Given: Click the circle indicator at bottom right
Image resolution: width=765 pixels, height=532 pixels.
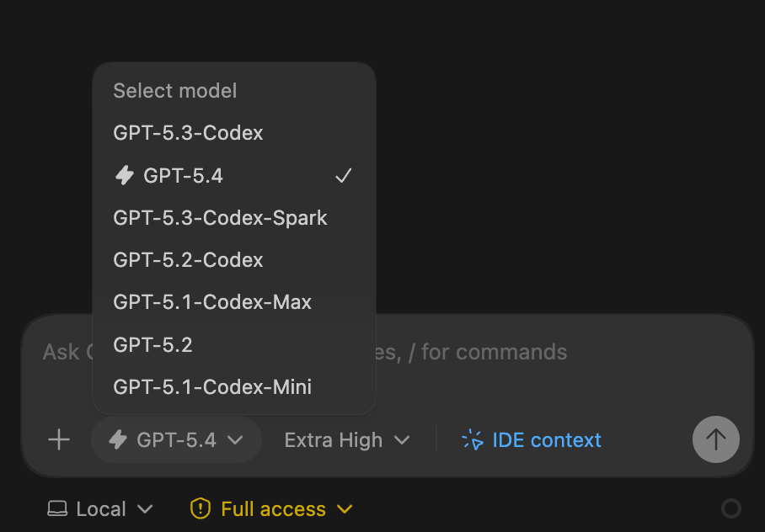Looking at the screenshot, I should coord(731,508).
